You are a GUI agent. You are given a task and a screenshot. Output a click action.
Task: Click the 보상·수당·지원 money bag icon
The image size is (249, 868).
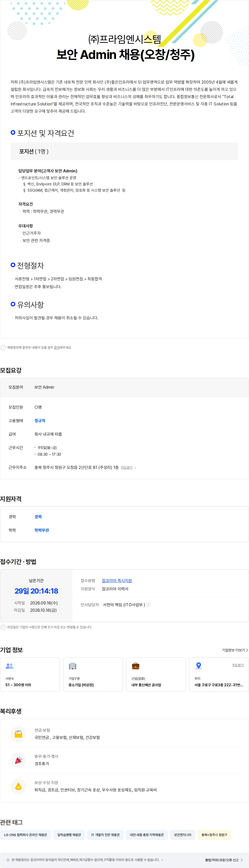(x=18, y=786)
